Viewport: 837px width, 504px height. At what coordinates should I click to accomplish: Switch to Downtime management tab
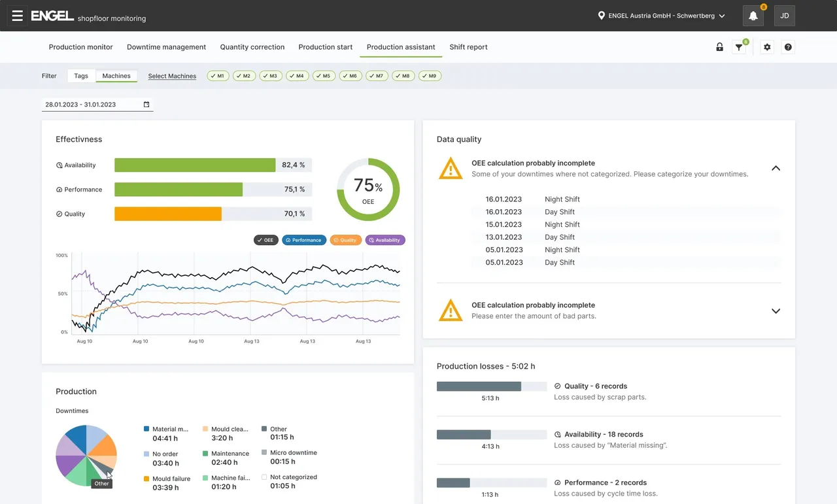pos(166,47)
